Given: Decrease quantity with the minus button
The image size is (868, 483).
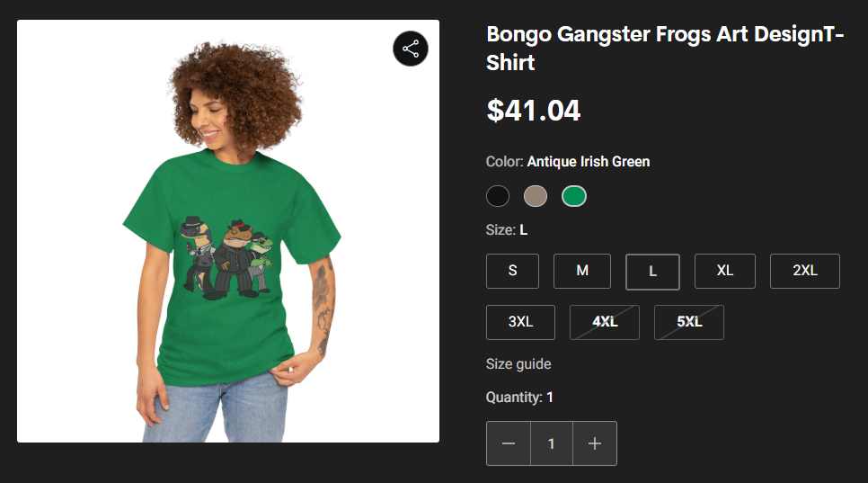Looking at the screenshot, I should click(x=509, y=443).
